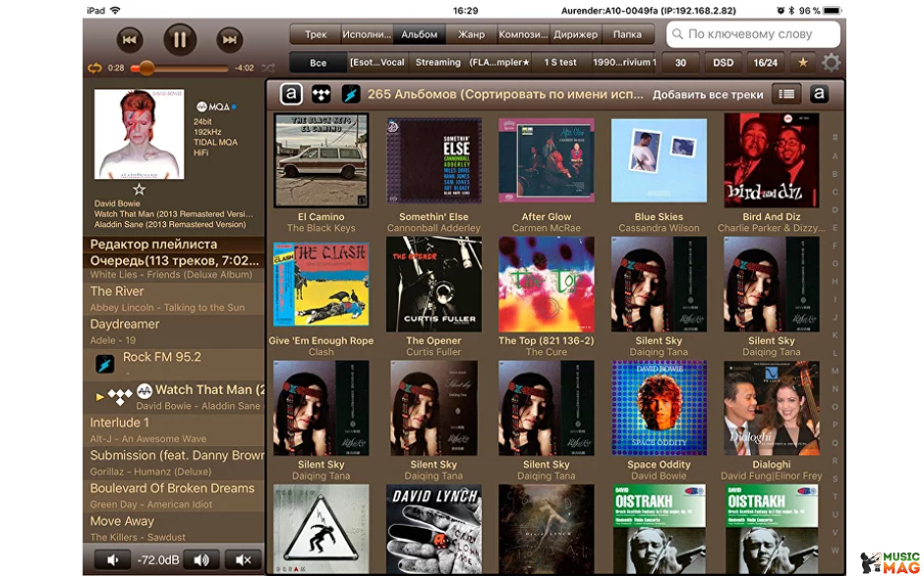This screenshot has width=924, height=577.
Task: Toggle the 30 filter button
Action: click(x=680, y=63)
